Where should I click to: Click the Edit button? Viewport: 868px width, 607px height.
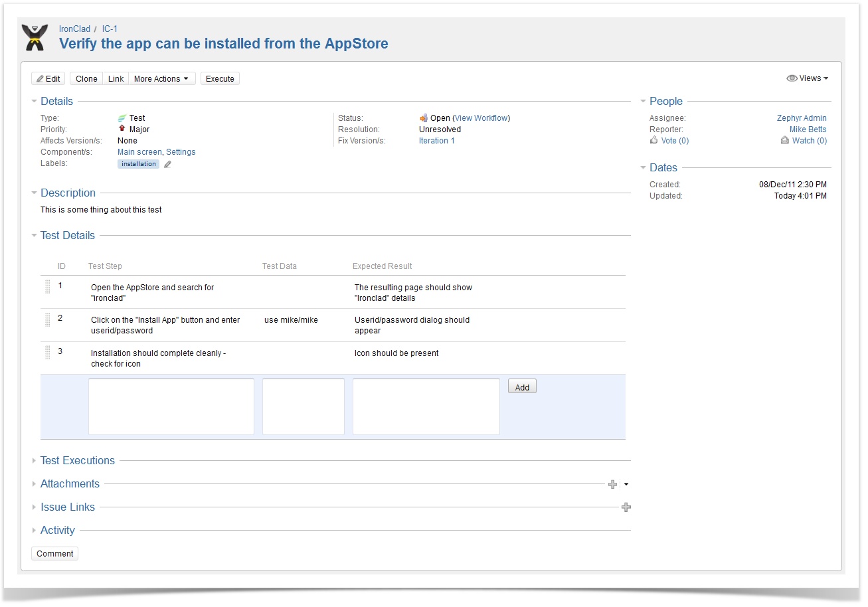tap(48, 78)
